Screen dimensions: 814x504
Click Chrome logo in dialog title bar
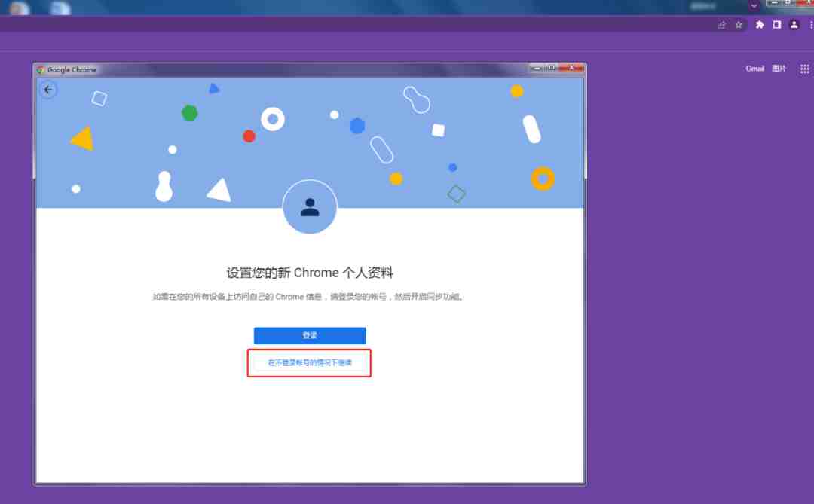(41, 69)
